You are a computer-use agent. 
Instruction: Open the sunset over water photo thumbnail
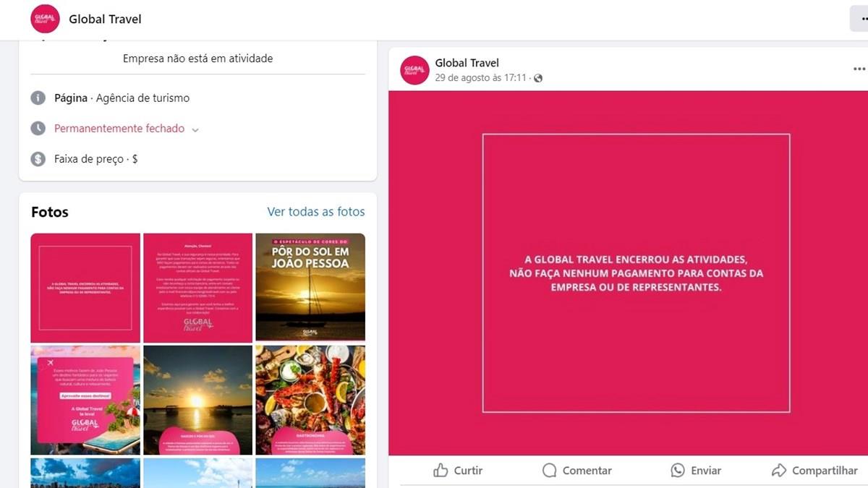pos(198,400)
